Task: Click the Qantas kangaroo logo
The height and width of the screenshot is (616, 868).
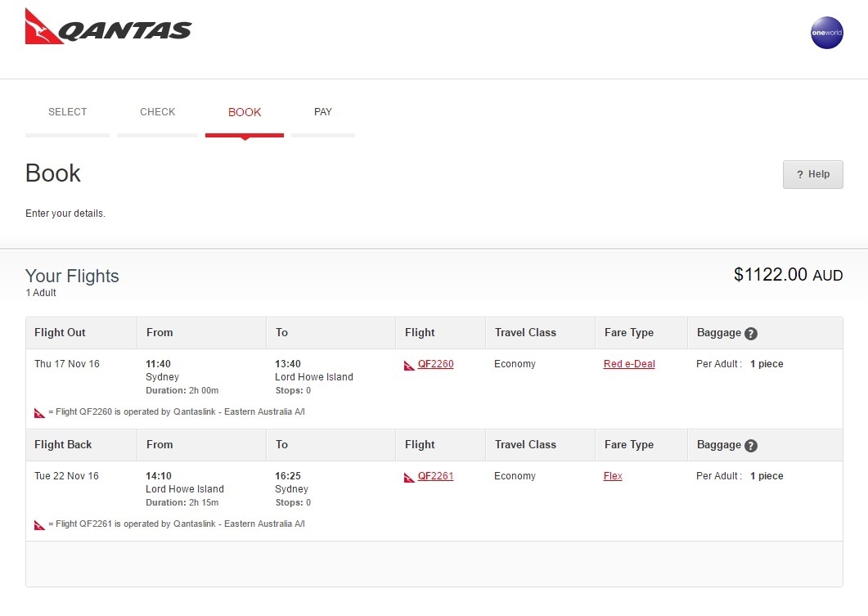Action: [109, 26]
